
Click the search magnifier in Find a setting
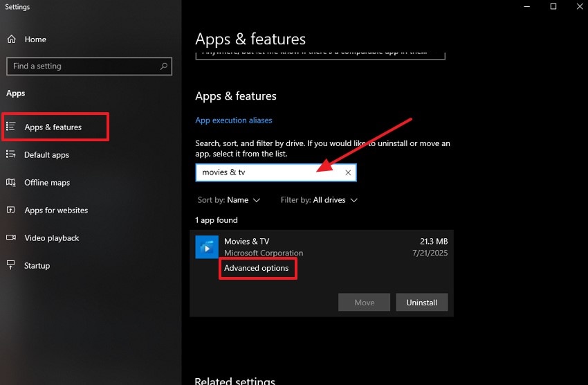click(x=163, y=66)
